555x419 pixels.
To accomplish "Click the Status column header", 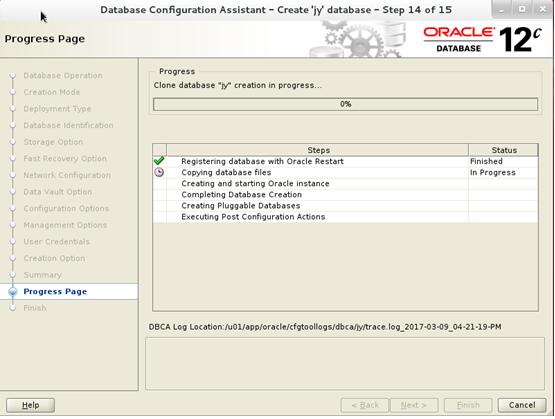I will 503,150.
